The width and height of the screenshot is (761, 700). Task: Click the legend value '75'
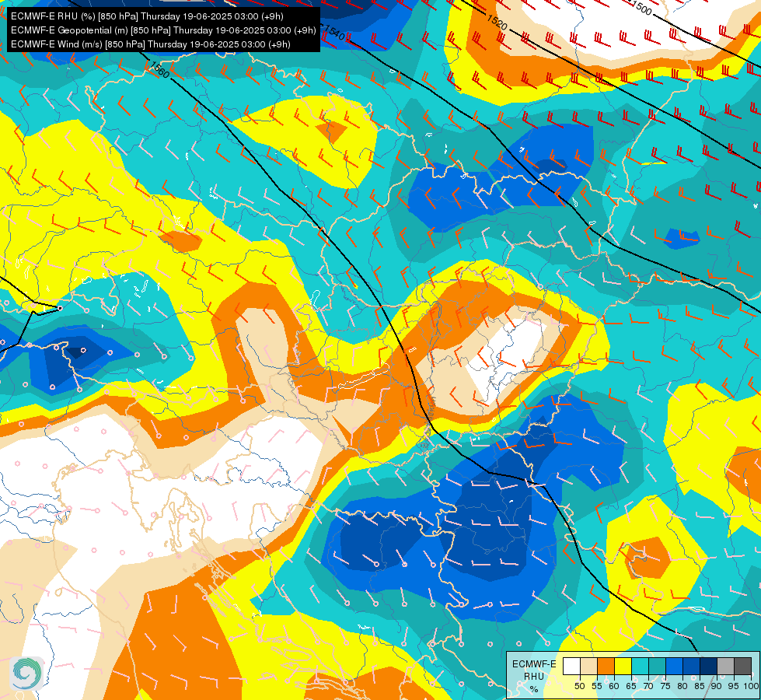click(x=665, y=686)
